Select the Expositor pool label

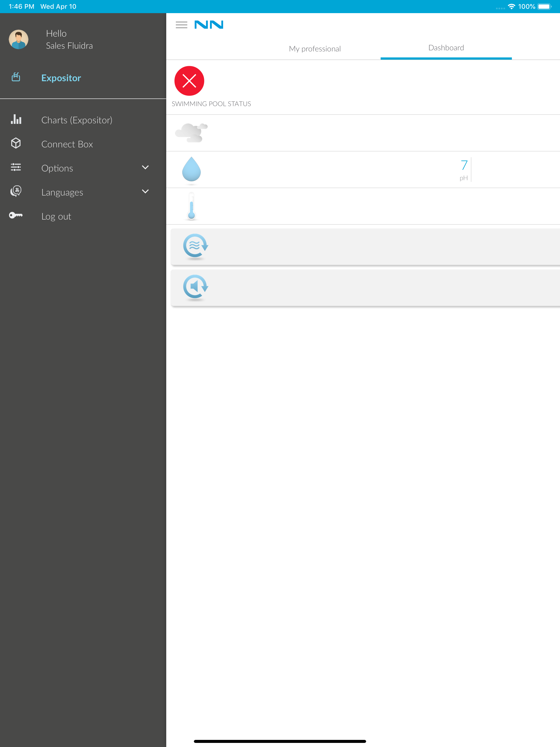[x=61, y=78]
